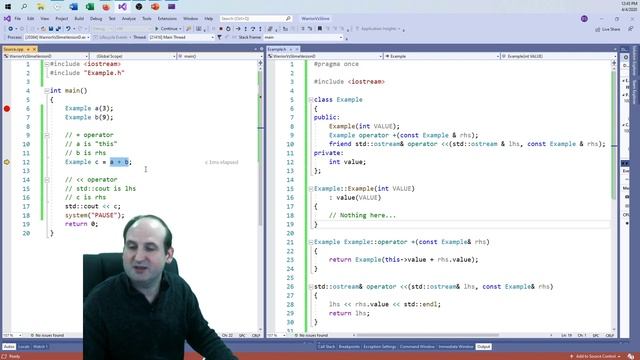Screen dimensions: 640x360
Task: Switch to the Immediate Window tab
Action: 456,347
